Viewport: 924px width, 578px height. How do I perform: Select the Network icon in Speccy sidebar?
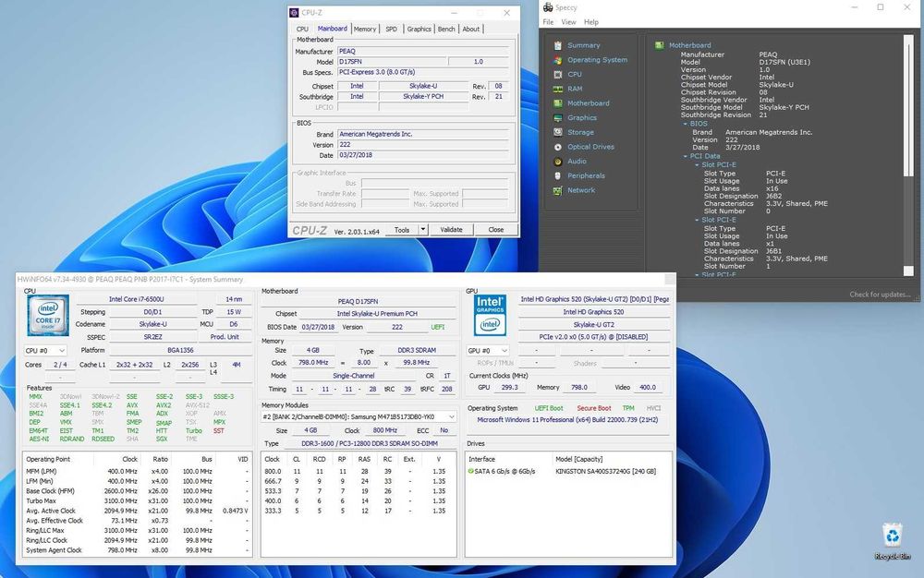557,190
